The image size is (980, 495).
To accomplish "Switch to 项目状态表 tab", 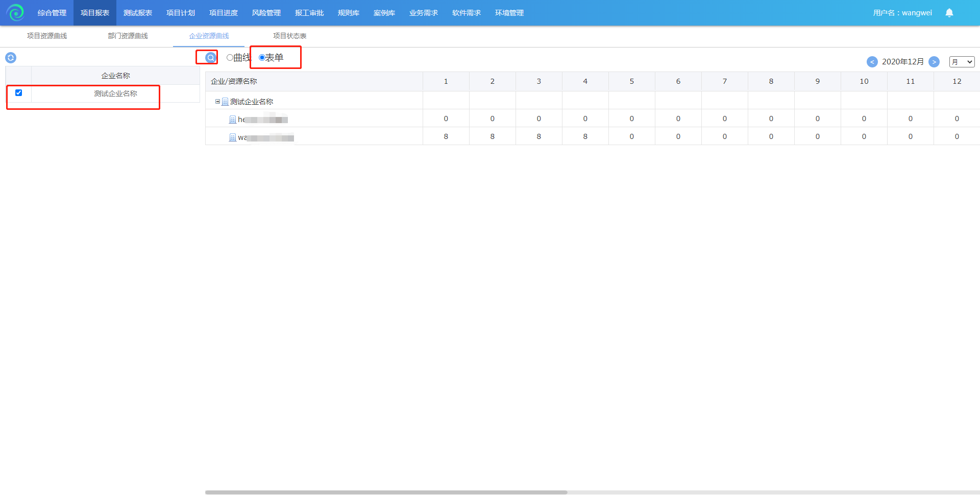I will tap(289, 36).
